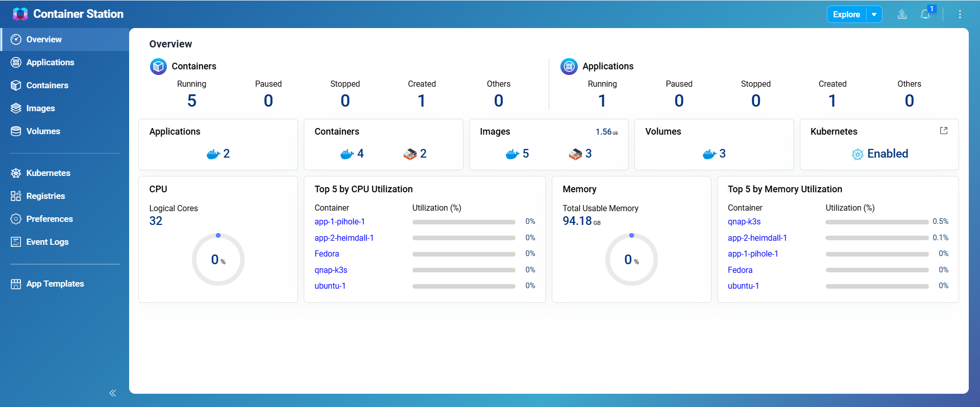Image resolution: width=980 pixels, height=407 pixels.
Task: Open the three-dot more options menu
Action: coord(960,14)
